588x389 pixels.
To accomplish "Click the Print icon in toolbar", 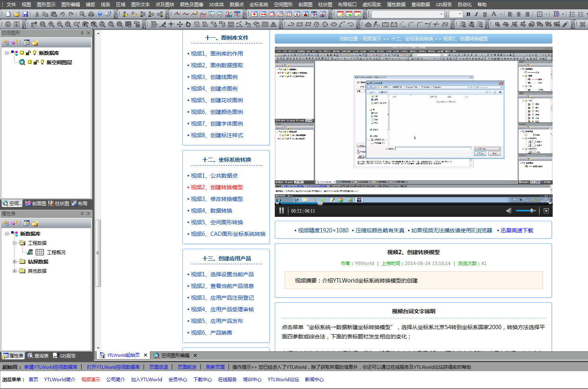I will coord(91,14).
